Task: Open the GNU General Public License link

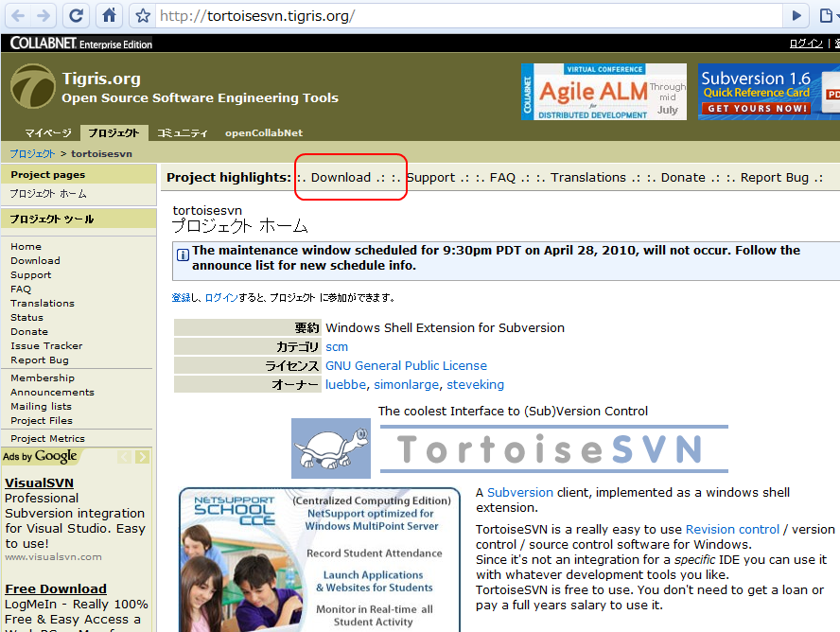Action: click(x=406, y=366)
